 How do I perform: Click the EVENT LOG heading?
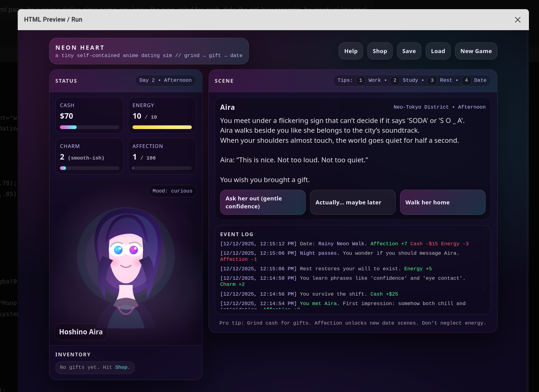[237, 234]
